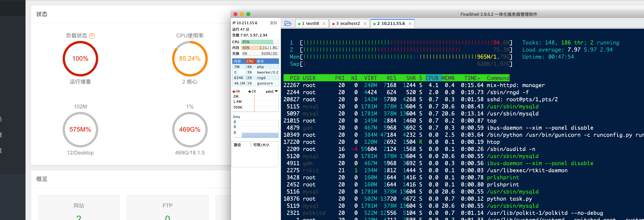
Task: Click the Load average text in htop
Action: (567, 50)
